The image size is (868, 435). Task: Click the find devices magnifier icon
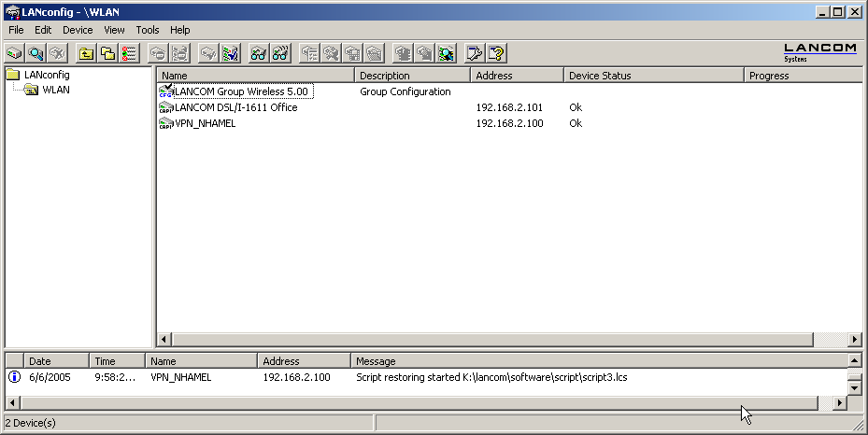click(x=36, y=54)
